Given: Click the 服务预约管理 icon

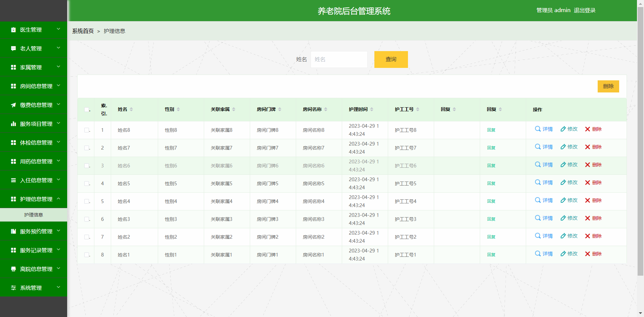Looking at the screenshot, I should click(x=13, y=231).
